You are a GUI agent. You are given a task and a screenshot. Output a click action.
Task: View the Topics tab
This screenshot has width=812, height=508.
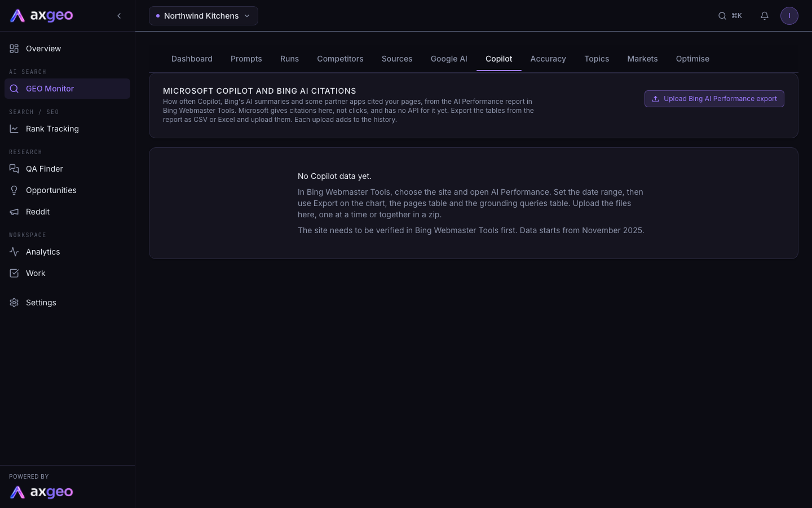[597, 59]
